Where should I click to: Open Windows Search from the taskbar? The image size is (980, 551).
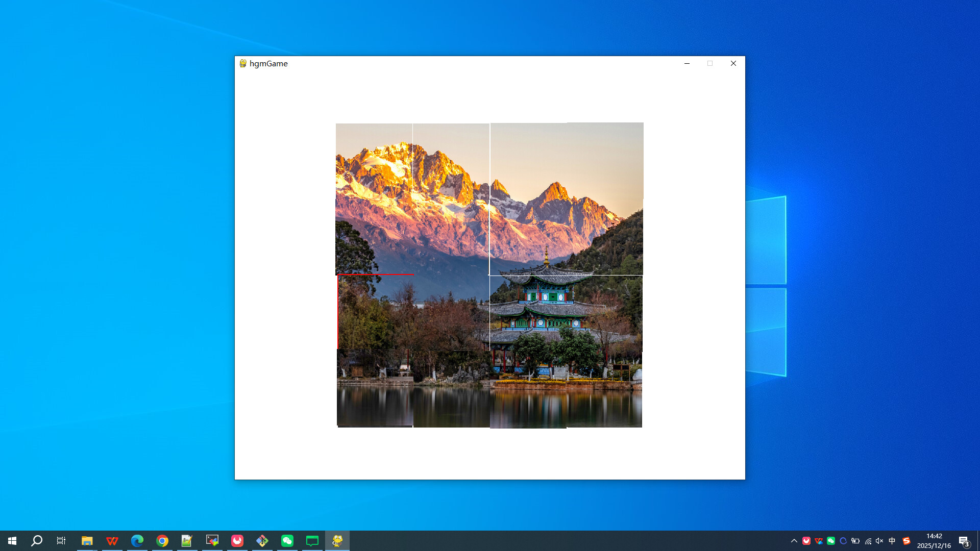coord(36,540)
